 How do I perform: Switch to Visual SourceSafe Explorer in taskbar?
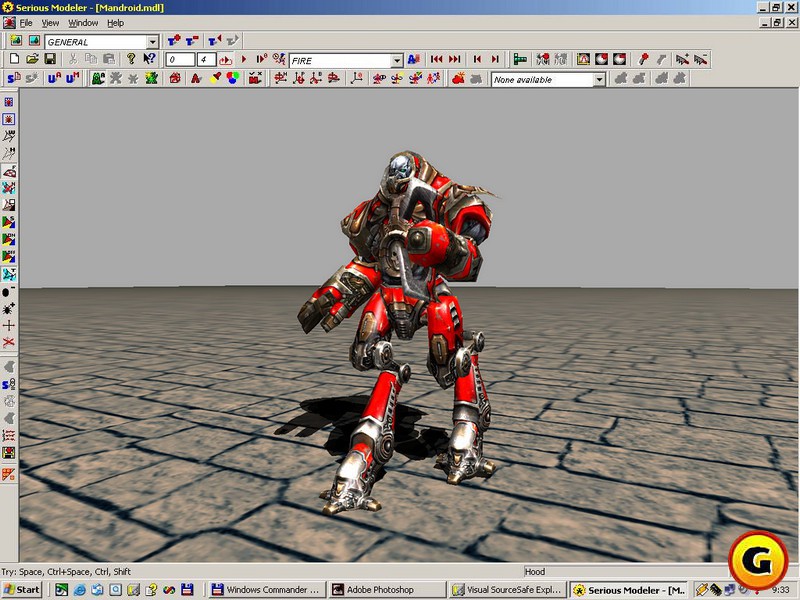[x=508, y=590]
